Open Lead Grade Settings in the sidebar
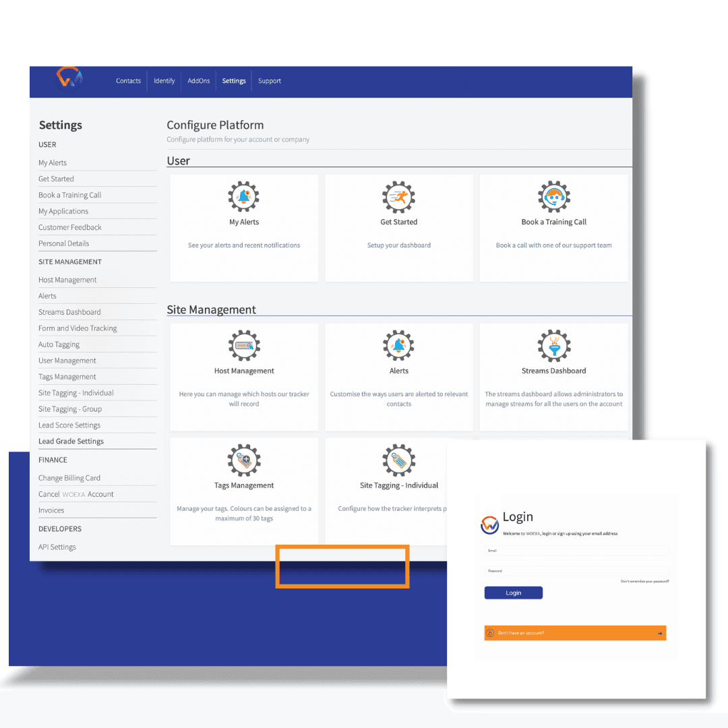Viewport: 728px width, 728px height. pyautogui.click(x=71, y=442)
